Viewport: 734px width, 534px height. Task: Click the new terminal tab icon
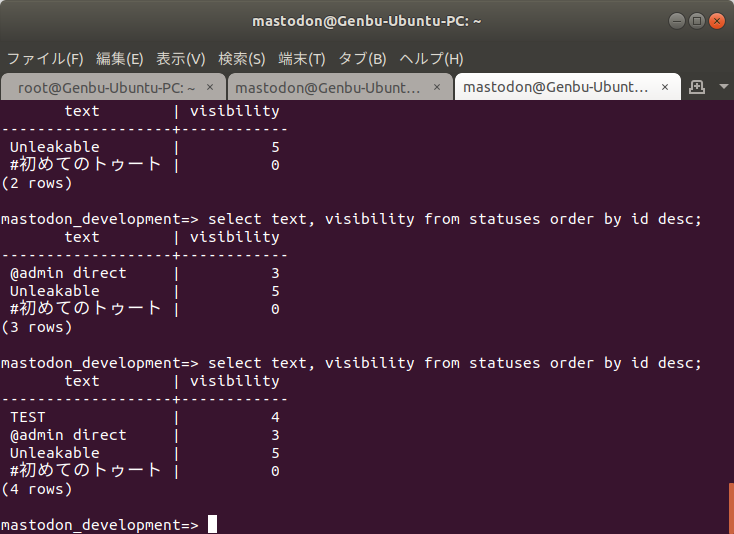[698, 87]
